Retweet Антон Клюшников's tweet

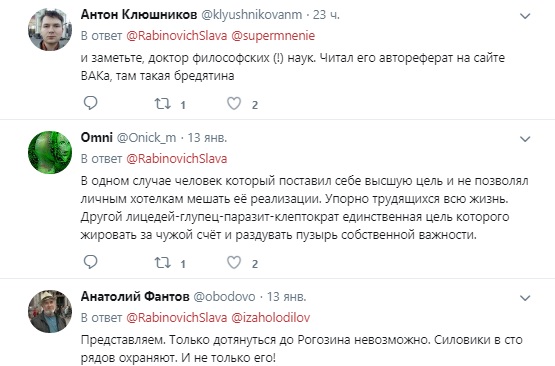coord(163,104)
